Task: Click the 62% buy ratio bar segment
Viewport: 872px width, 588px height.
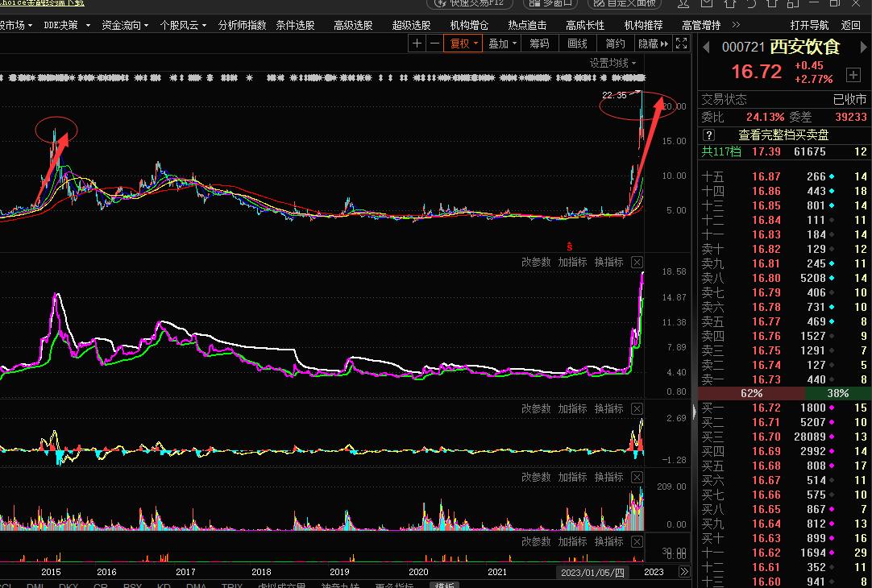Action: pyautogui.click(x=751, y=394)
